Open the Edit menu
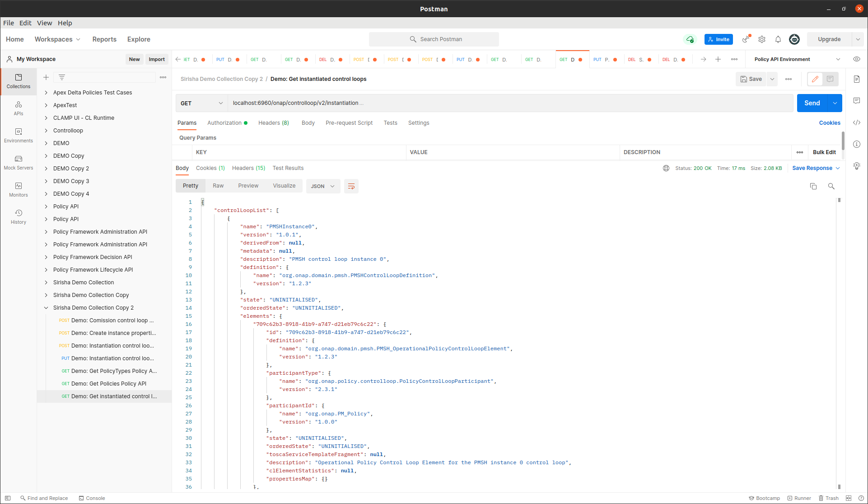Screen dimensions: 868x504 tap(25, 23)
